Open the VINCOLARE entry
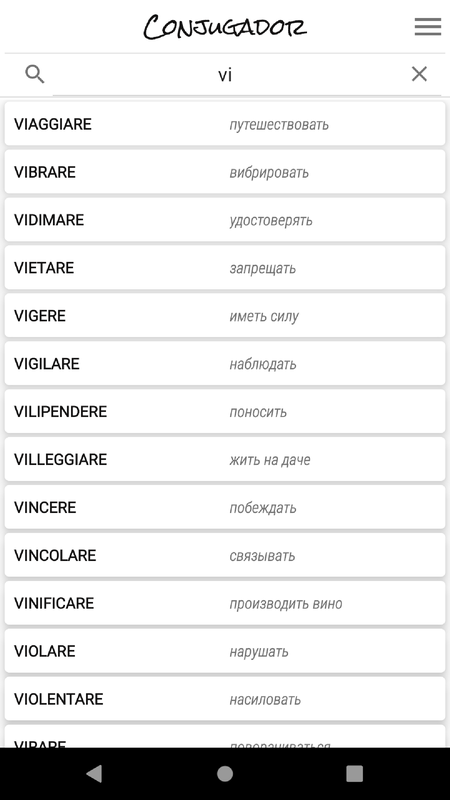Screen dimensions: 450x800 click(225, 556)
